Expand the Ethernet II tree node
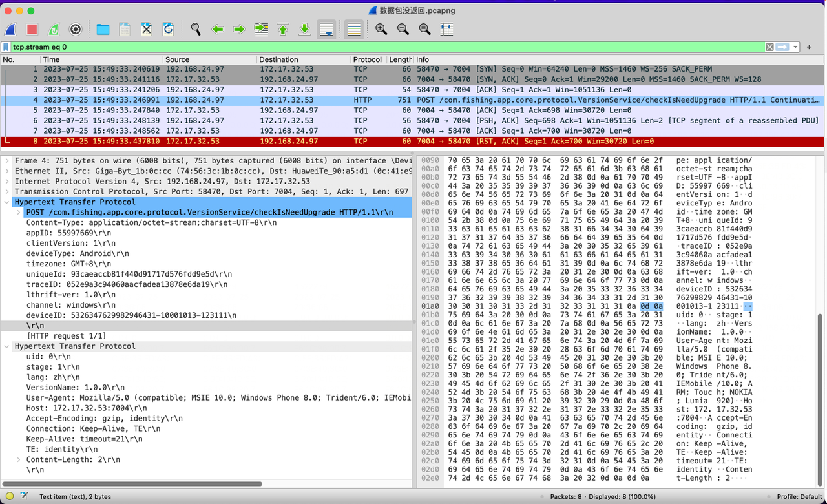The width and height of the screenshot is (827, 504). (x=7, y=171)
